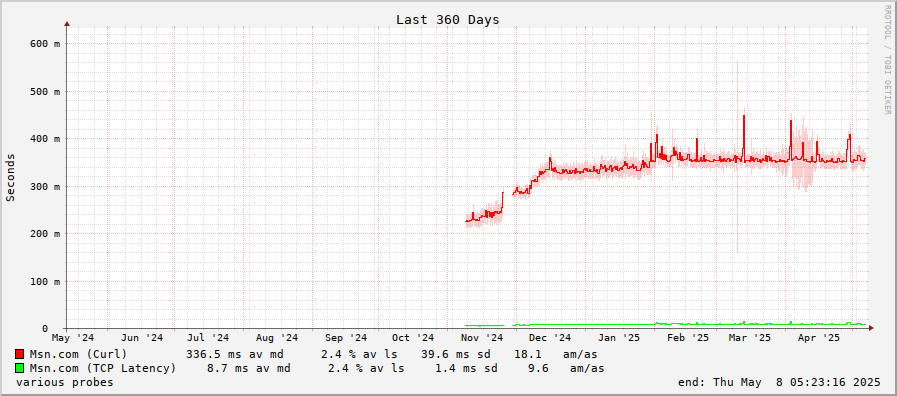Click the 'Jun '24' x-axis label
Viewport: 897px width, 396px height.
[x=142, y=338]
